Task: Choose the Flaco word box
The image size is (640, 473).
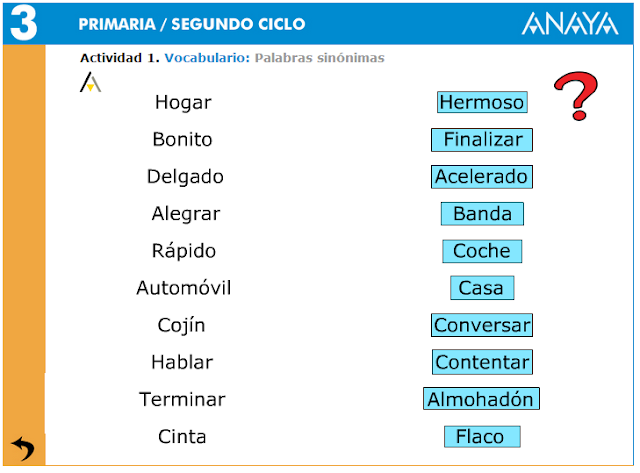Action: click(482, 437)
